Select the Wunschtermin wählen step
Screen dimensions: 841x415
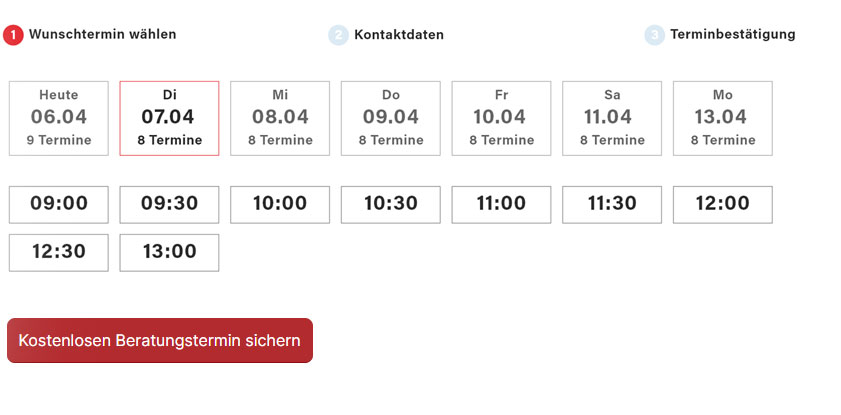(102, 34)
